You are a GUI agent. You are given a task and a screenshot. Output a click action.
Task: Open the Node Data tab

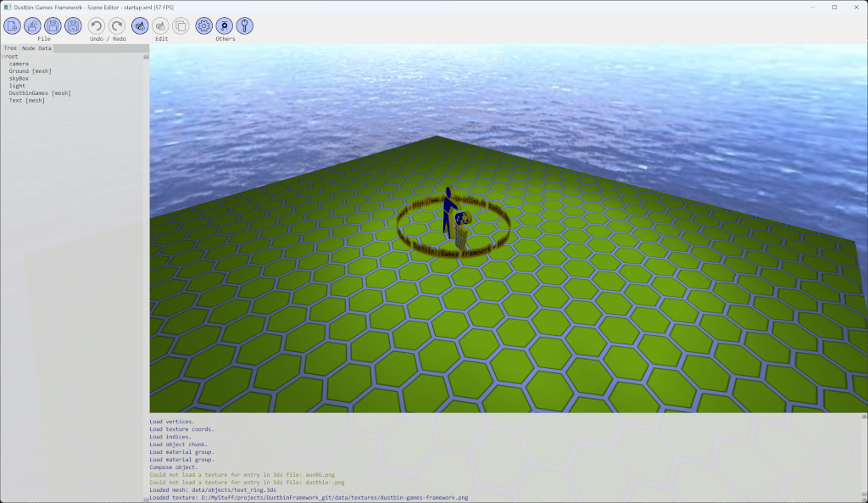36,48
